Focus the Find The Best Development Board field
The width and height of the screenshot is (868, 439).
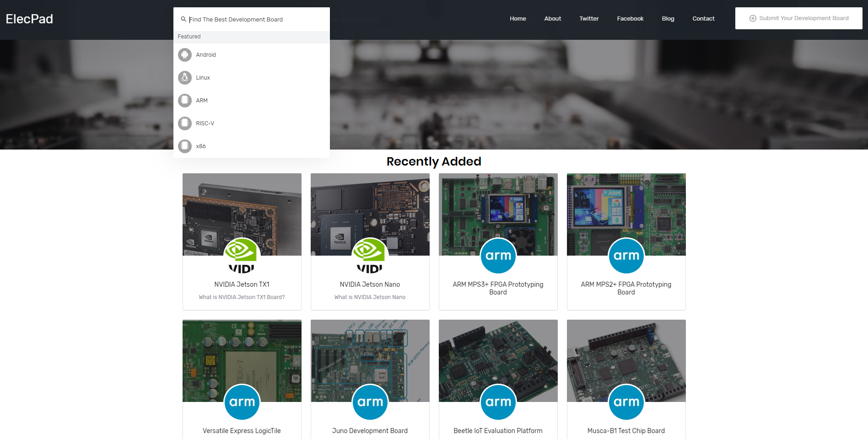pyautogui.click(x=252, y=19)
